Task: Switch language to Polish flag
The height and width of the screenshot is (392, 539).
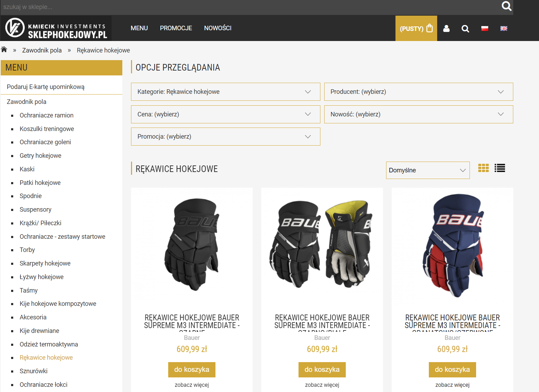Action: 484,28
